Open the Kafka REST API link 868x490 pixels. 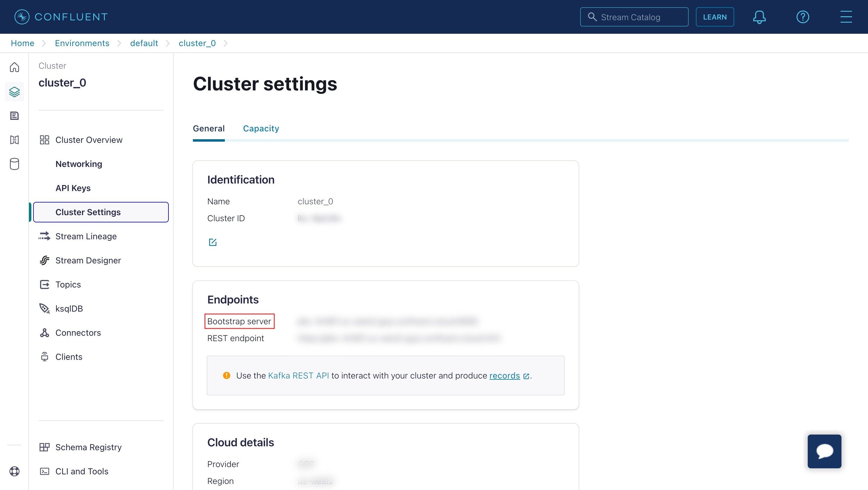298,375
